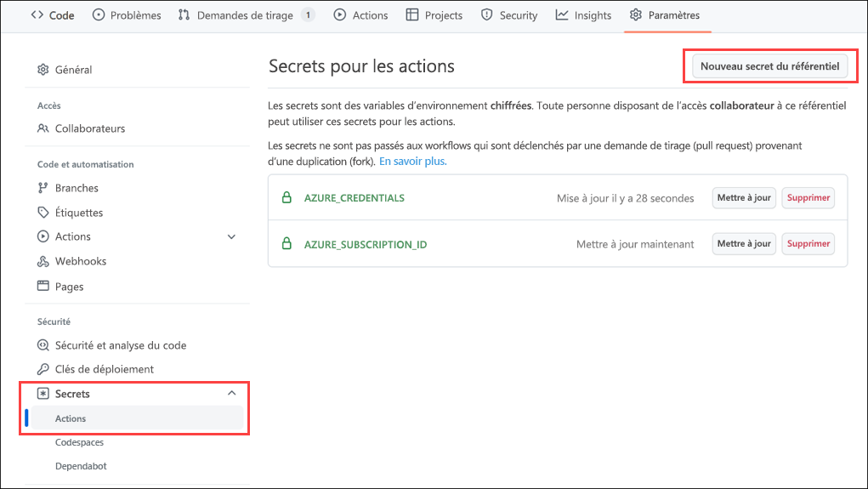Go to the Actions tab in top bar
Screen dimensions: 868x489
(361, 15)
